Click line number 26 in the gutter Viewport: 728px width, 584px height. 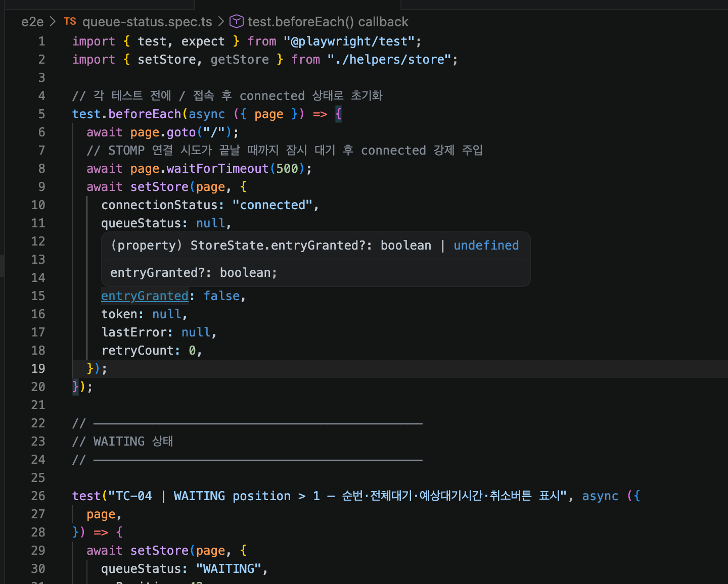click(38, 496)
